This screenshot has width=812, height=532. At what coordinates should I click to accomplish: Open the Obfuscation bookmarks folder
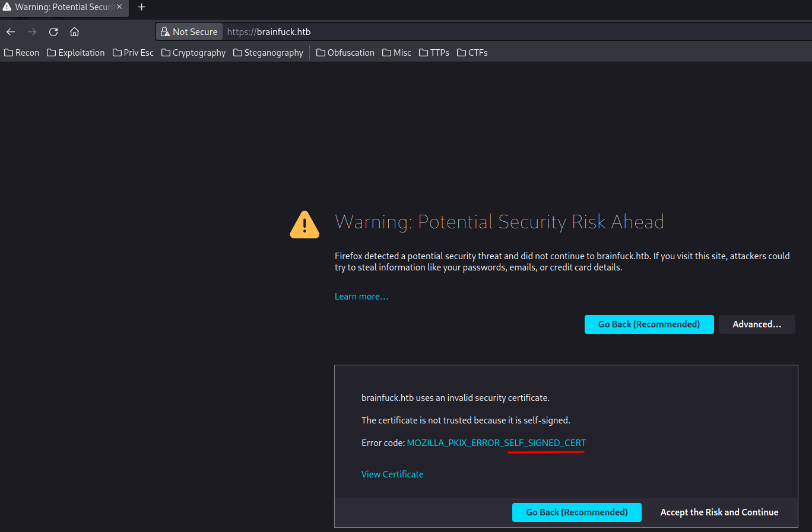tap(345, 53)
